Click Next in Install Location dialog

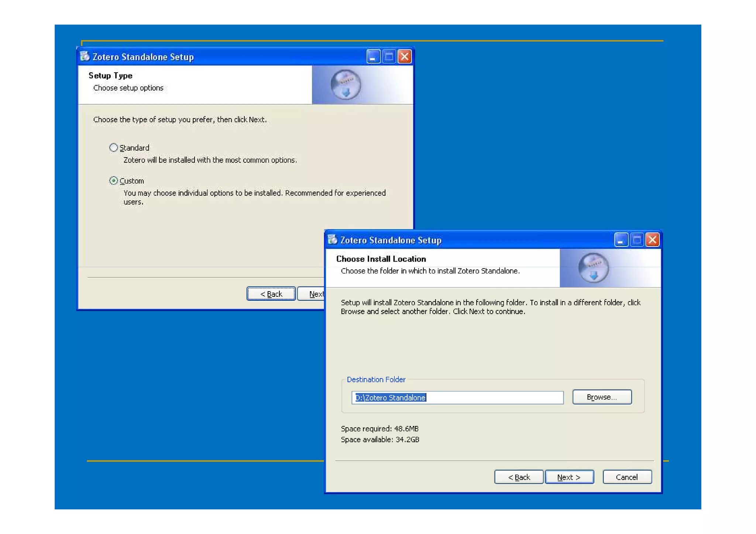coord(569,477)
